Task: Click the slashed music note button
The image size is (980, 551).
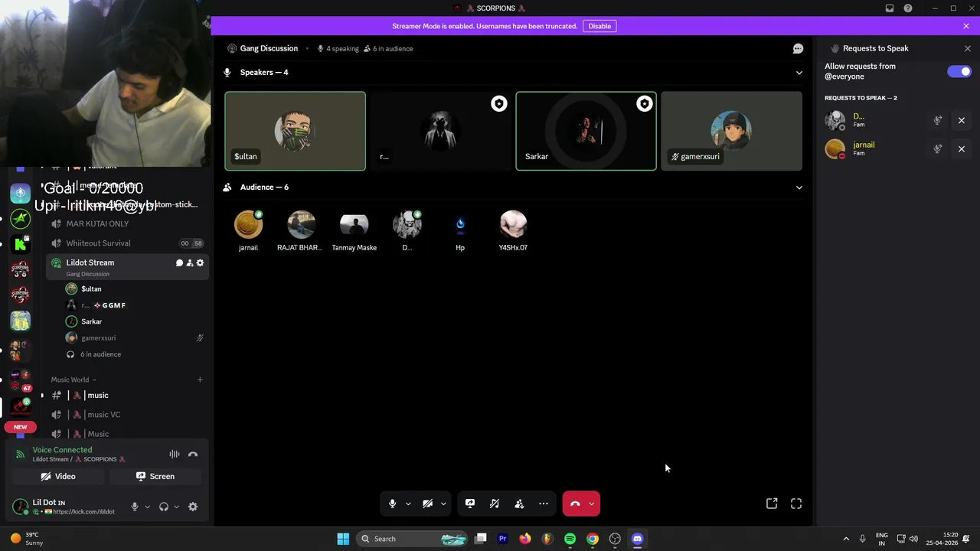Action: pos(495,504)
